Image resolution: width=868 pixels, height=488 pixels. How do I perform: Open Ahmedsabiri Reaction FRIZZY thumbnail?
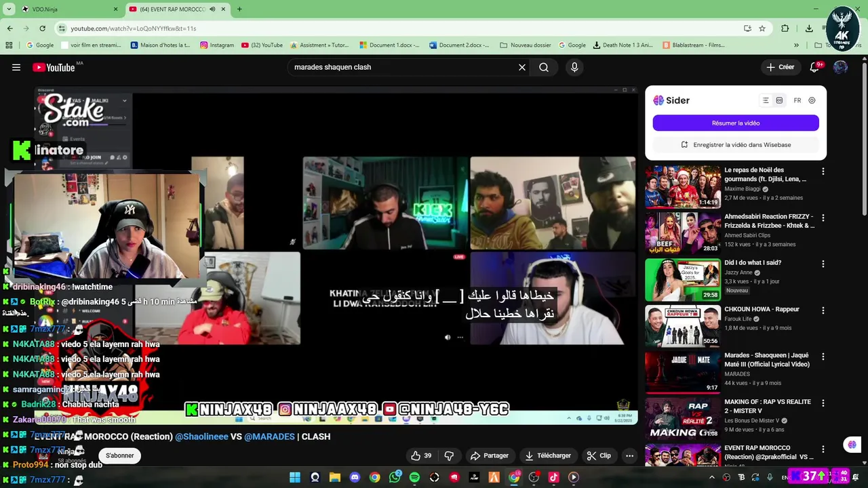[683, 233]
